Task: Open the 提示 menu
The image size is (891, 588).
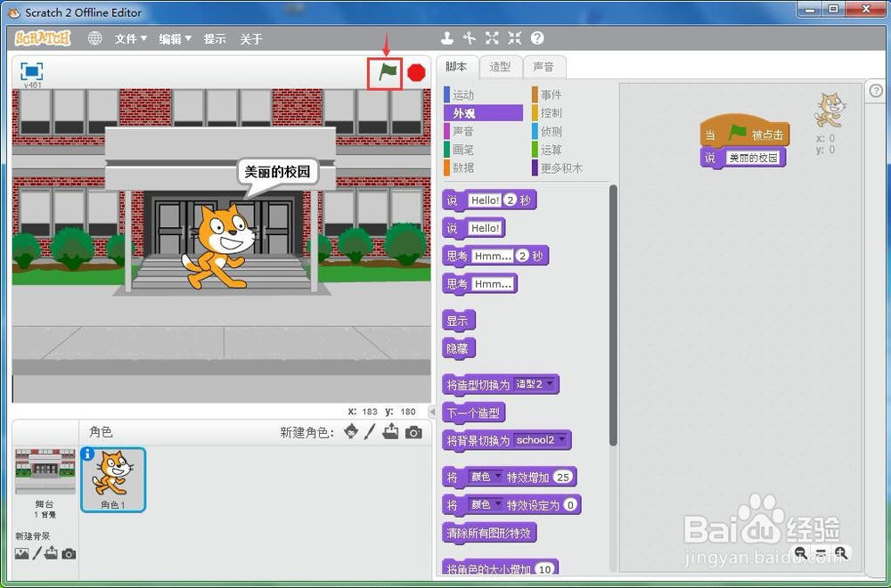Action: point(215,38)
